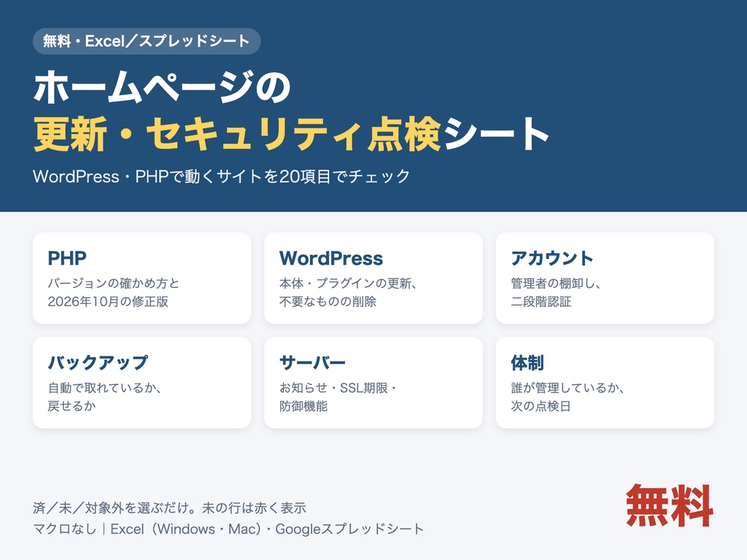Click the ホームページの headline text
The width and height of the screenshot is (747, 560).
[162, 87]
